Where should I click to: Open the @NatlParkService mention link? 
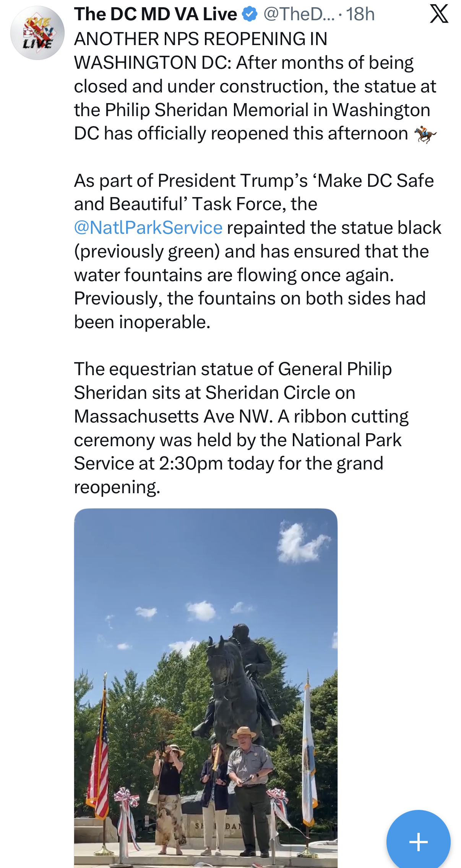point(148,228)
